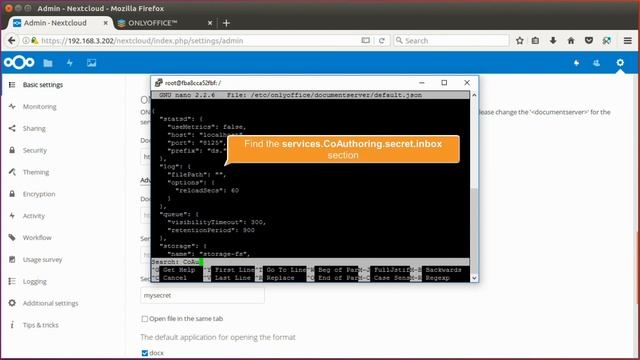640x360 pixels.
Task: Click PuTTY icon in terminal title bar
Action: pos(158,83)
